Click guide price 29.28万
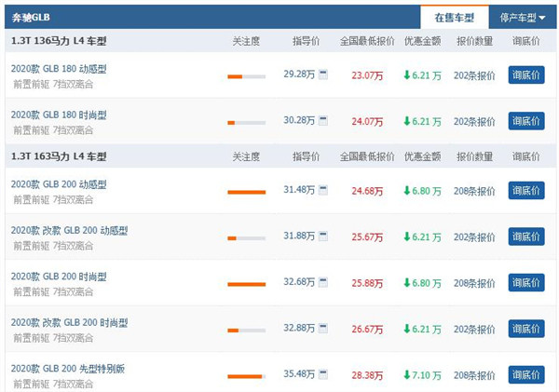 [299, 74]
